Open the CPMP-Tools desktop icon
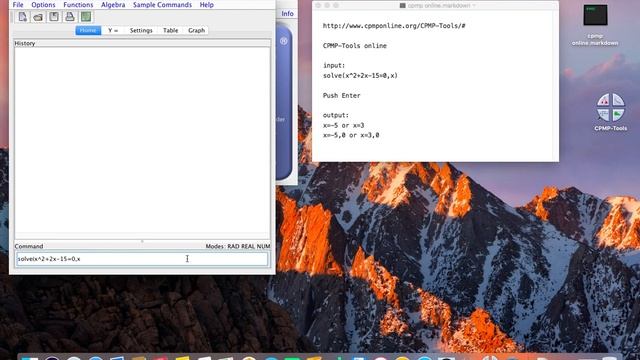Viewport: 640px width, 360px height. (611, 112)
